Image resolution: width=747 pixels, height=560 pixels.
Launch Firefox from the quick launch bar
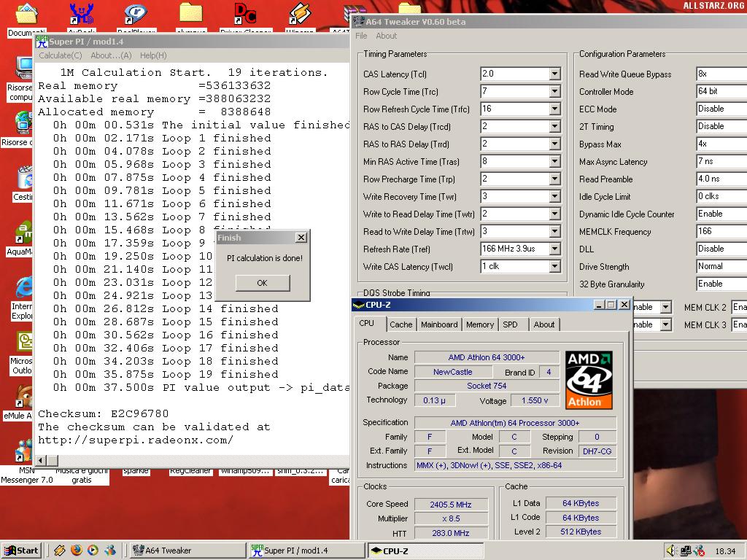(76, 551)
